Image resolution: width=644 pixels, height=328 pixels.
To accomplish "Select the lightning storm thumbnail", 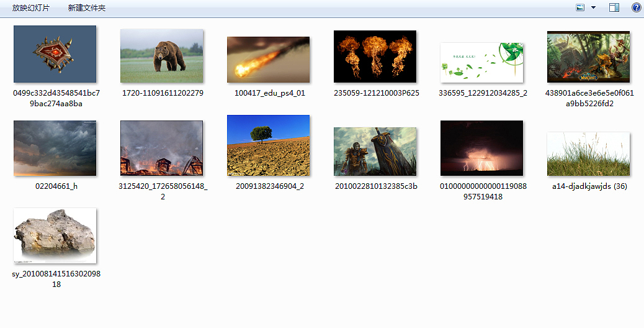I will tap(482, 148).
